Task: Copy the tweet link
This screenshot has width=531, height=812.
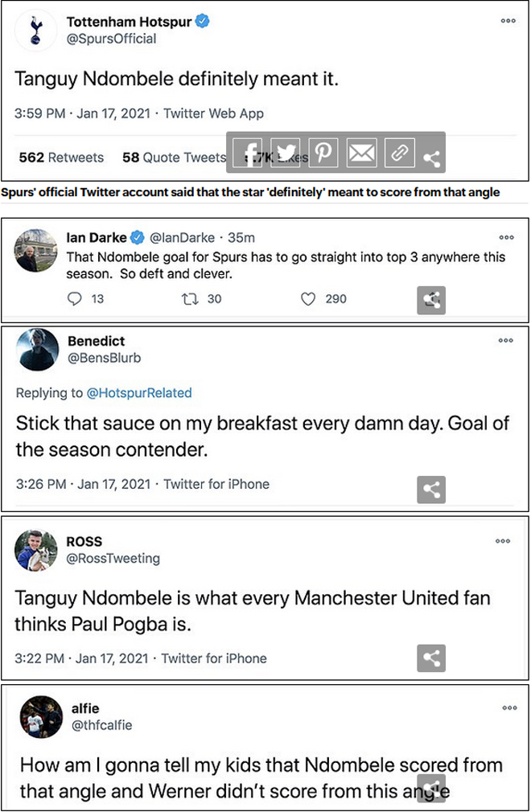Action: [x=399, y=153]
